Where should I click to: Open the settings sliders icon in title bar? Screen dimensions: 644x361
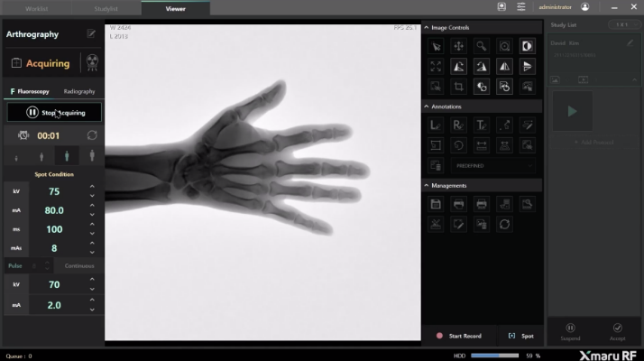(x=520, y=7)
